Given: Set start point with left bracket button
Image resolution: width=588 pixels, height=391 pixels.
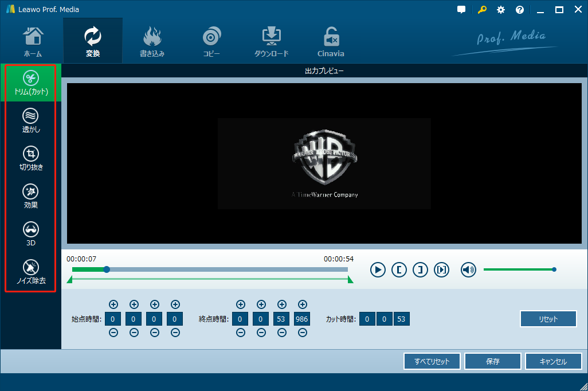Looking at the screenshot, I should coord(399,270).
